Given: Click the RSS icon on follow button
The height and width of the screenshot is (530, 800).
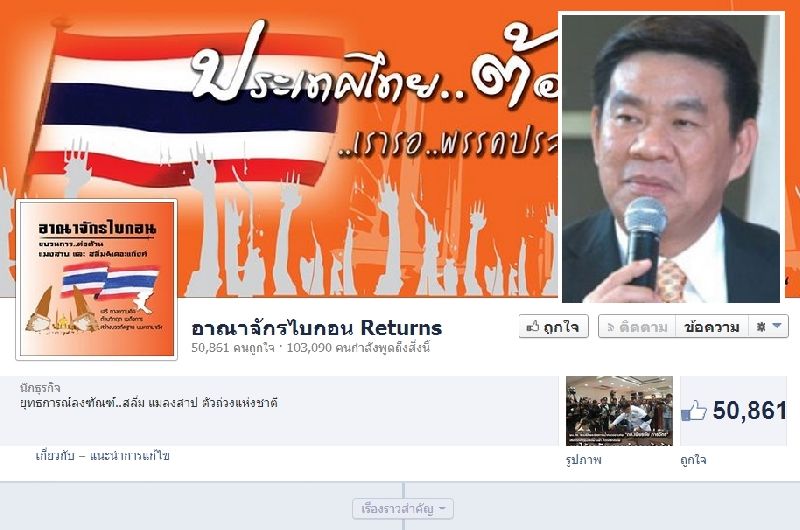Looking at the screenshot, I should coord(610,327).
